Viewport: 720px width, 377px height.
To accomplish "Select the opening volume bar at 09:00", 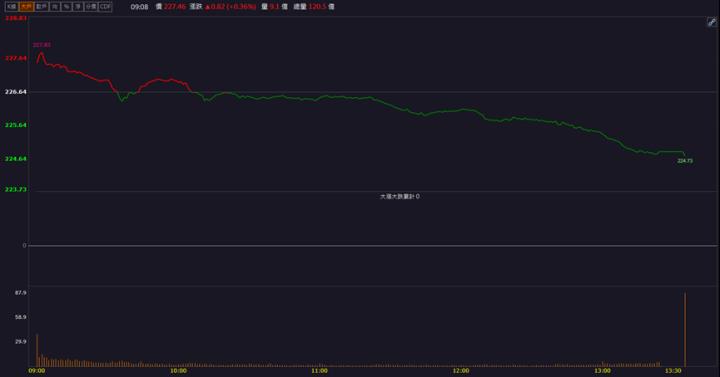I will 37,350.
